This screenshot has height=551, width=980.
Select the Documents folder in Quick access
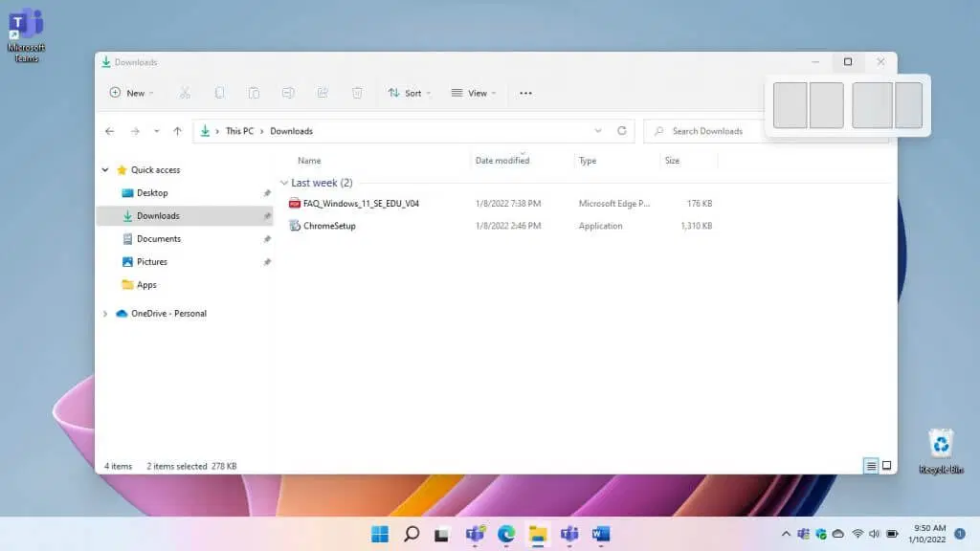click(158, 239)
